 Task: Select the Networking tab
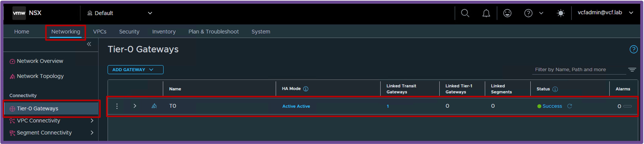(66, 32)
